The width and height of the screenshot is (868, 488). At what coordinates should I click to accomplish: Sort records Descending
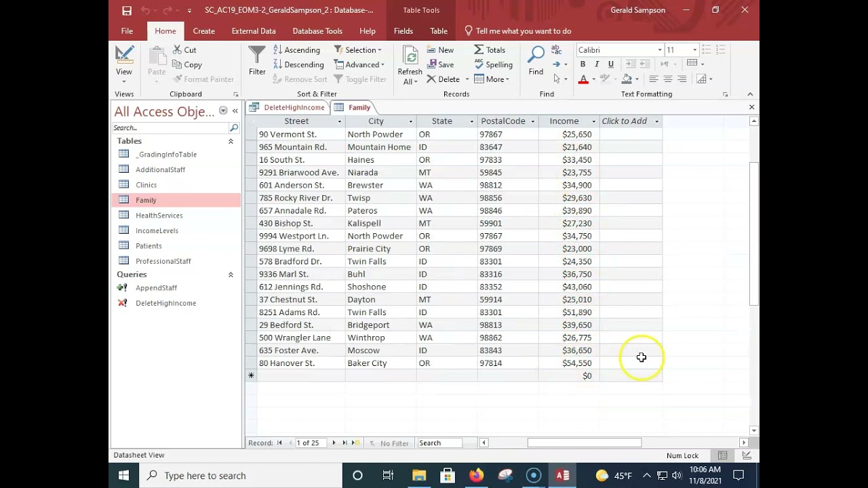pos(298,64)
